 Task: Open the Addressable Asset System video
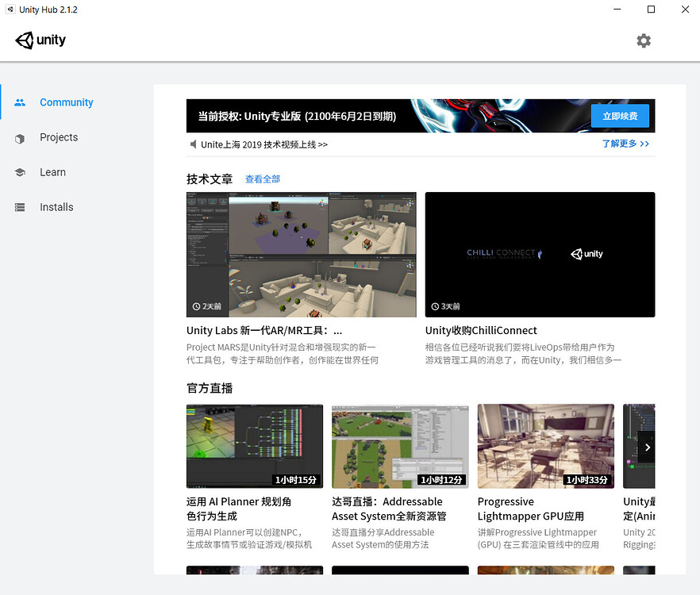[400, 446]
